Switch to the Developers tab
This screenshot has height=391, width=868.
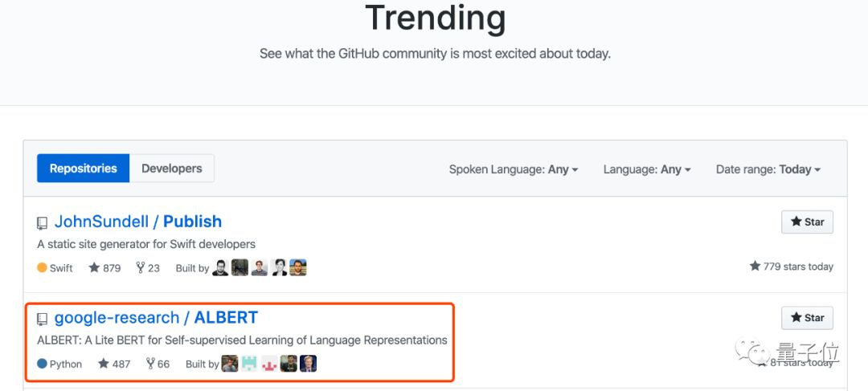[172, 169]
